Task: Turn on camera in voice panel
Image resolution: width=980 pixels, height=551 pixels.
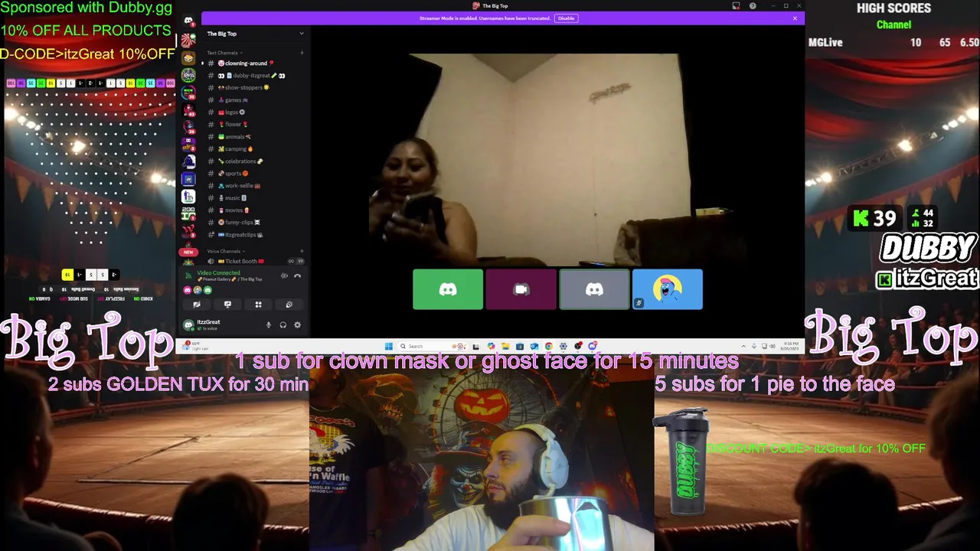Action: pyautogui.click(x=197, y=305)
